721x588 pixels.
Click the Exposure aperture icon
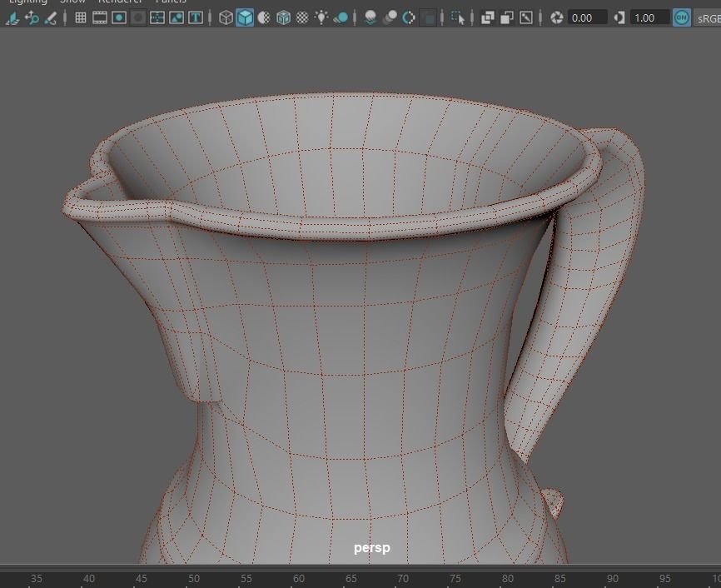[x=557, y=18]
